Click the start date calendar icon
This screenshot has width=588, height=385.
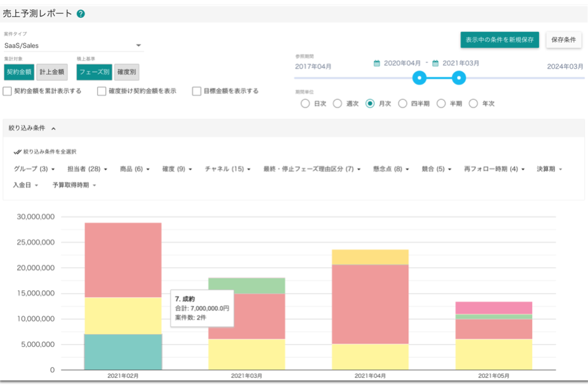[377, 64]
